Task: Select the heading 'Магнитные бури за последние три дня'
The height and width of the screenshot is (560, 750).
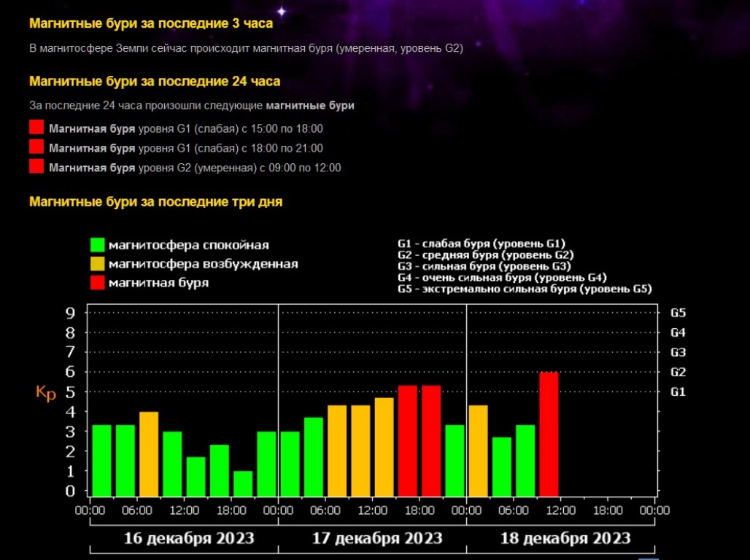Action: [155, 202]
